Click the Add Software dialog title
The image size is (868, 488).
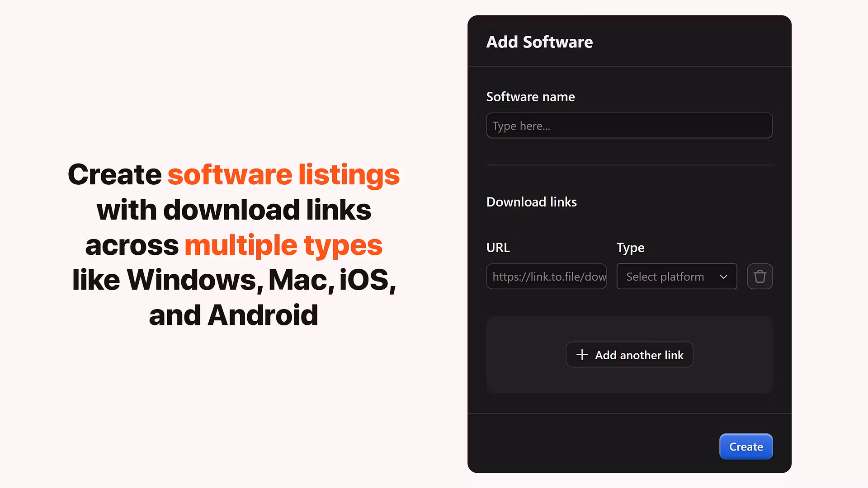539,42
